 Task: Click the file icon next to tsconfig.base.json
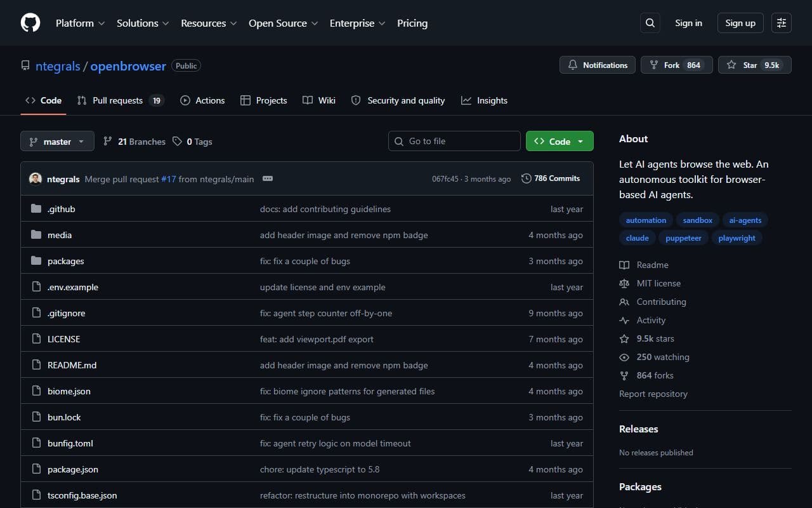point(36,495)
